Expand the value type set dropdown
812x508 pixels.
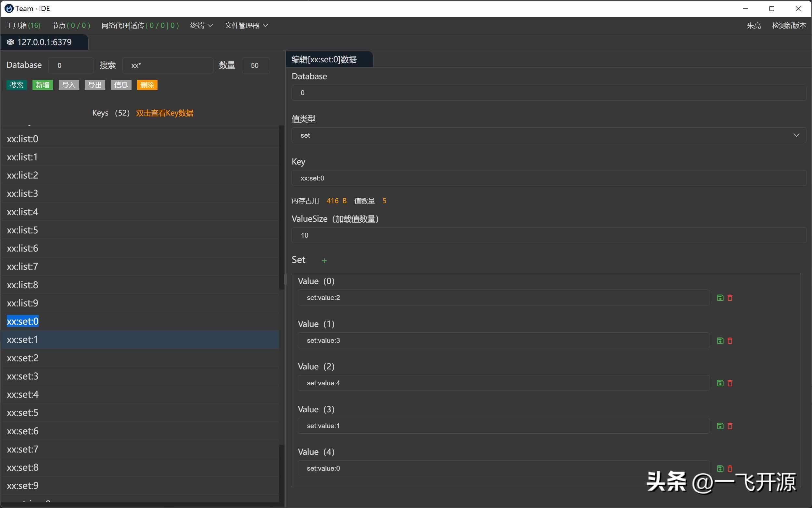[x=796, y=135]
